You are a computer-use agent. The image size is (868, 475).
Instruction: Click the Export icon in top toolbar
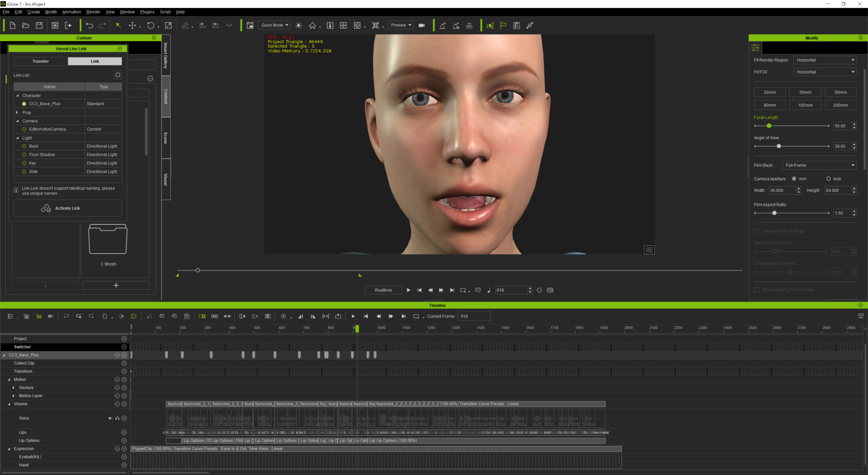[68, 26]
